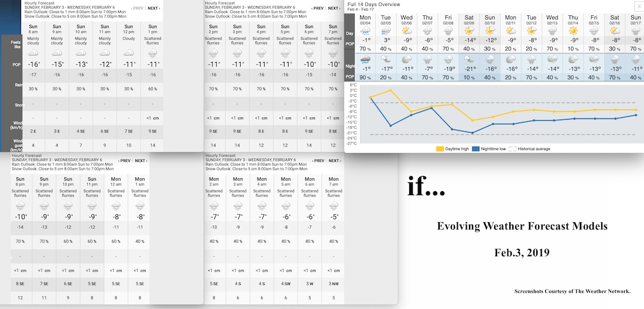Click the Mon 02/04 daytime weather icon
Image resolution: width=644 pixels, height=309 pixels.
365,31
